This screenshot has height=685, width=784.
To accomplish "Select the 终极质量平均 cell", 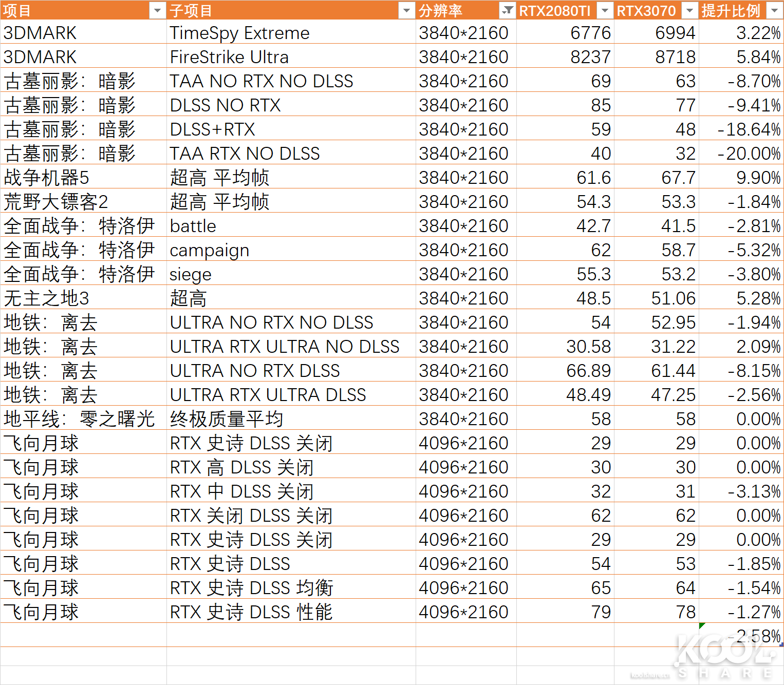I will tap(291, 418).
